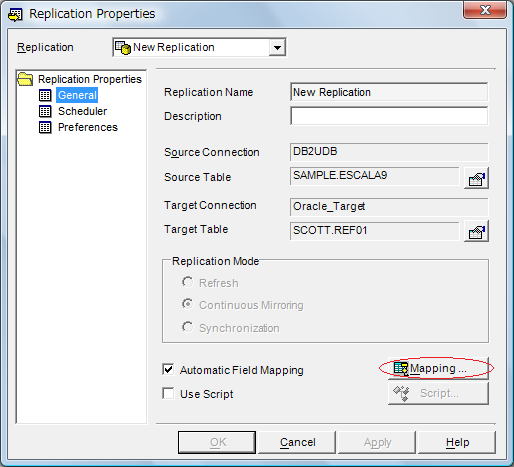This screenshot has height=467, width=514.
Task: Open the Preferences tree item
Action: (88, 127)
